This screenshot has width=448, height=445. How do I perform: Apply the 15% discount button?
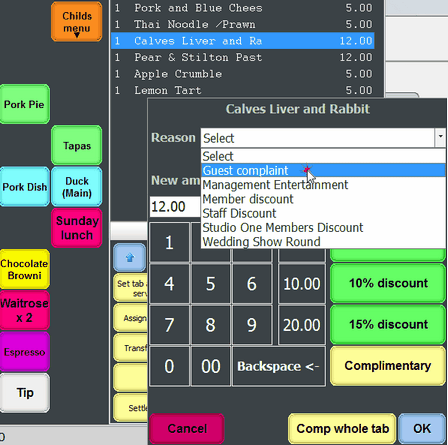(388, 324)
